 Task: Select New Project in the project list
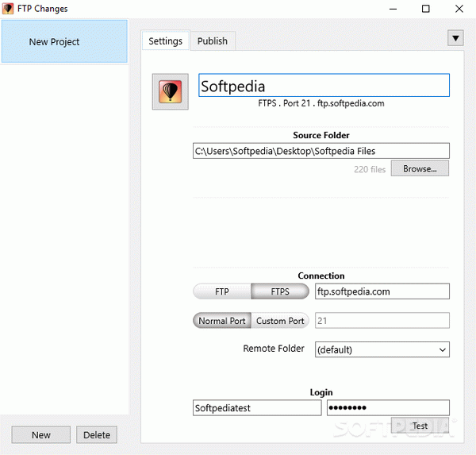[64, 41]
